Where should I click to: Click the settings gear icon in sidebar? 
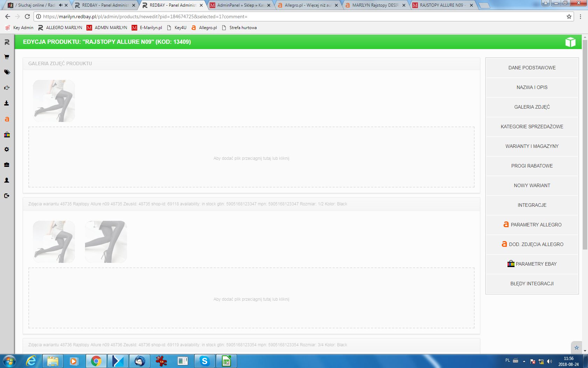pos(7,149)
